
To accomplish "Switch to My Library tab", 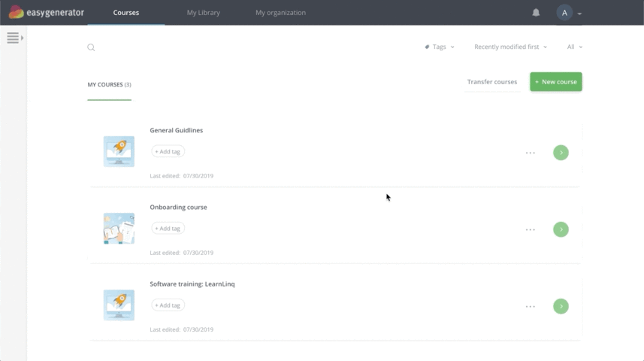I will point(204,13).
